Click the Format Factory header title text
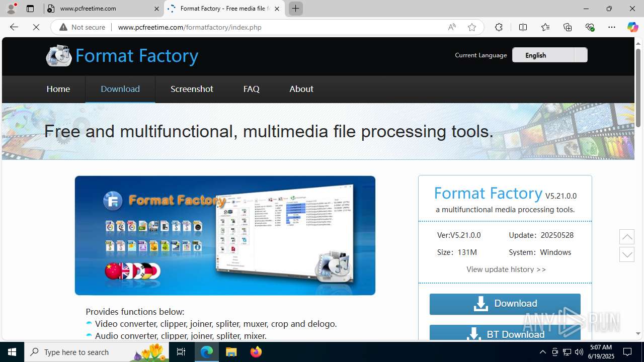 click(x=137, y=56)
